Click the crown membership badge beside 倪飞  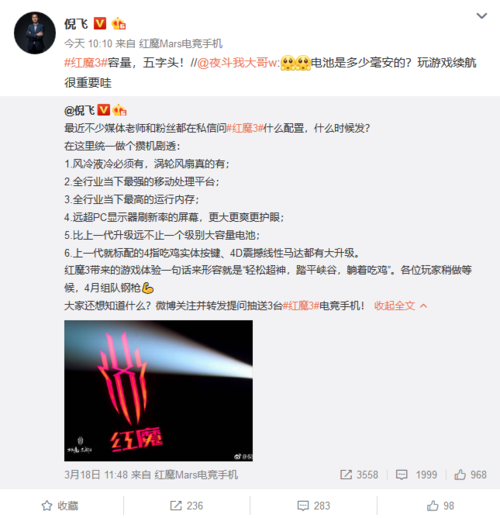click(x=118, y=24)
